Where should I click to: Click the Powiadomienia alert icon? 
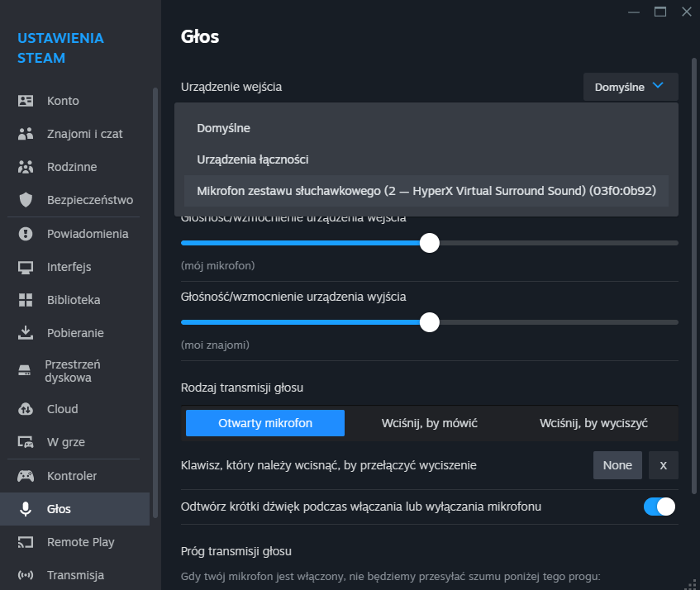[26, 234]
